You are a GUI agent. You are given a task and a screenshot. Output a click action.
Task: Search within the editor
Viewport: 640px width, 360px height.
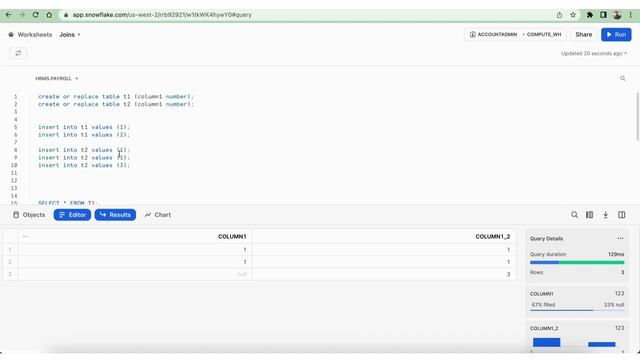click(x=622, y=78)
